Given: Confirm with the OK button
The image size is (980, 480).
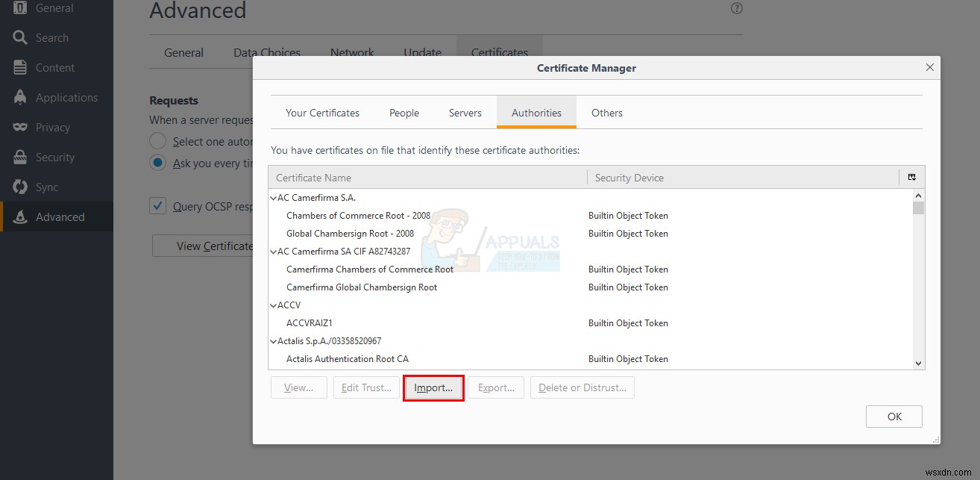Looking at the screenshot, I should (893, 416).
